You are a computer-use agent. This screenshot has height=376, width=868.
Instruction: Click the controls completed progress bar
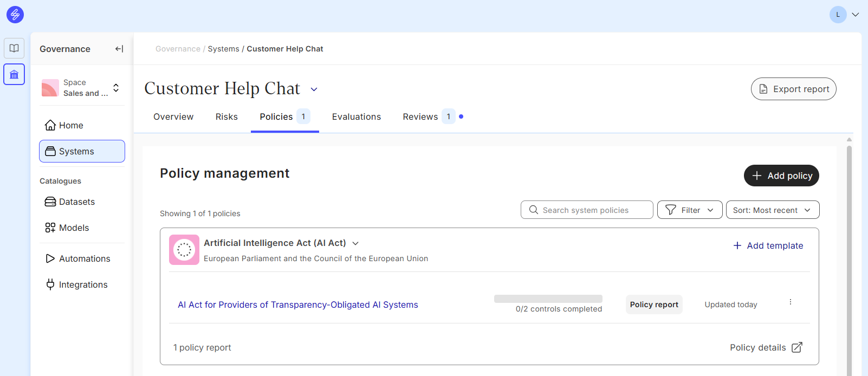coord(548,299)
